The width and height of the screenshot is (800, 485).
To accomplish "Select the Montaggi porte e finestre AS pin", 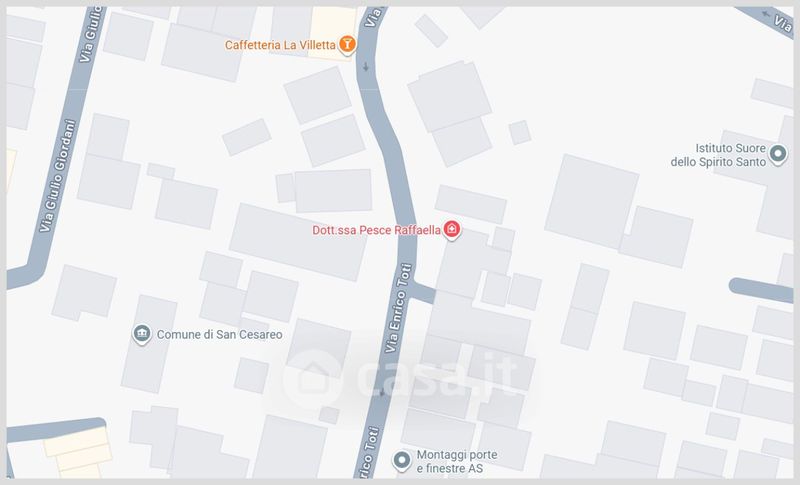I will coord(402,461).
